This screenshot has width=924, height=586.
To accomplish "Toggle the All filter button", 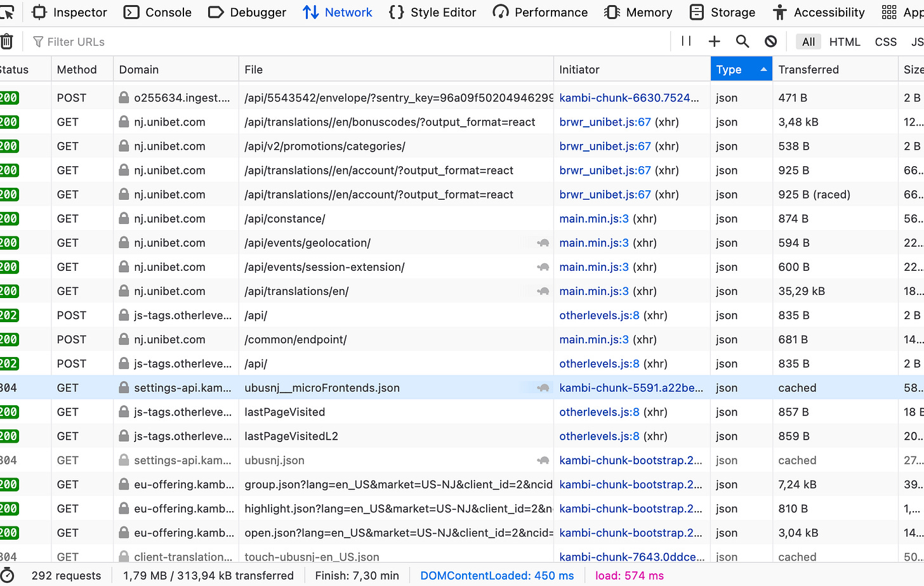I will click(808, 42).
